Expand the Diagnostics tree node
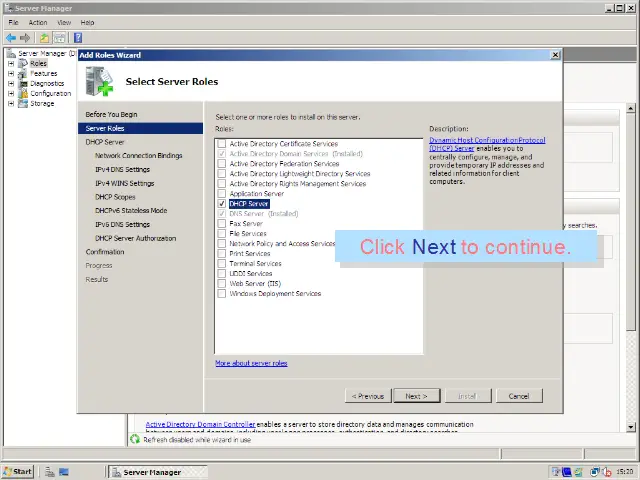The image size is (640, 480). pos(11,83)
